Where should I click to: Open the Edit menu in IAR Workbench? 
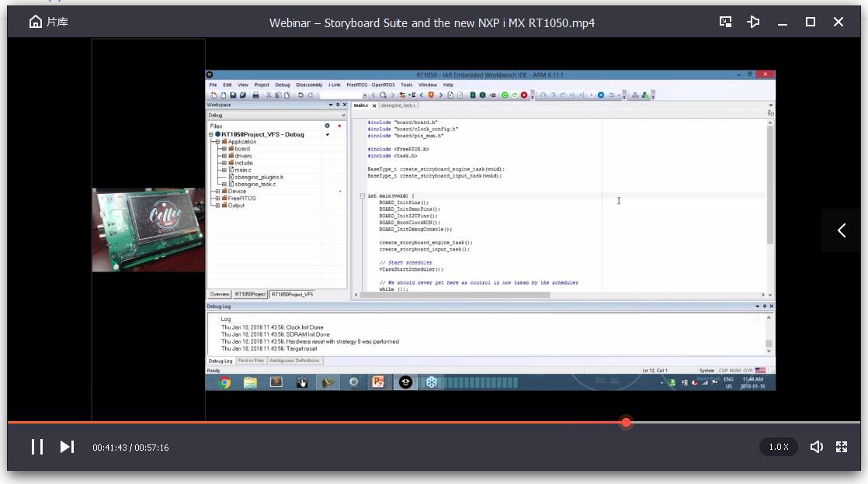coord(227,85)
